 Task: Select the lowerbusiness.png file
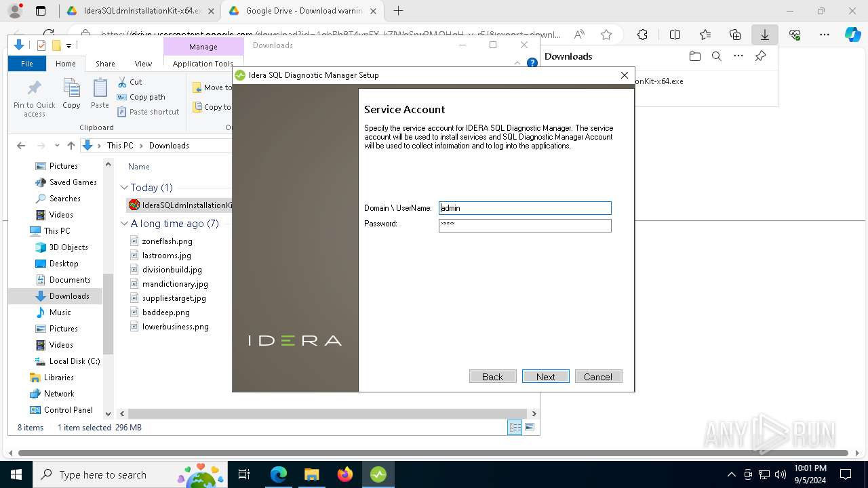pos(176,327)
